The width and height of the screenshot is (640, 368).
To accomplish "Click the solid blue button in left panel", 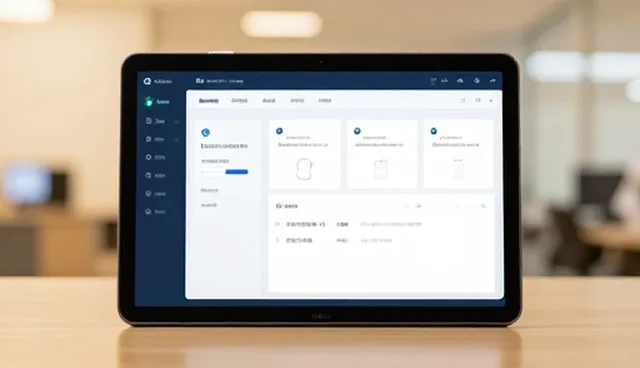I will coord(237,172).
